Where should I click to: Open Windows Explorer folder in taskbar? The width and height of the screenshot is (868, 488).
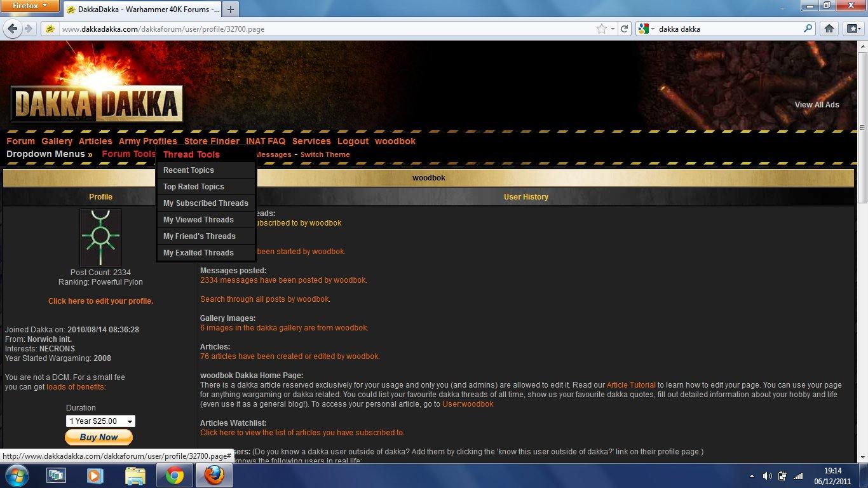click(x=135, y=475)
